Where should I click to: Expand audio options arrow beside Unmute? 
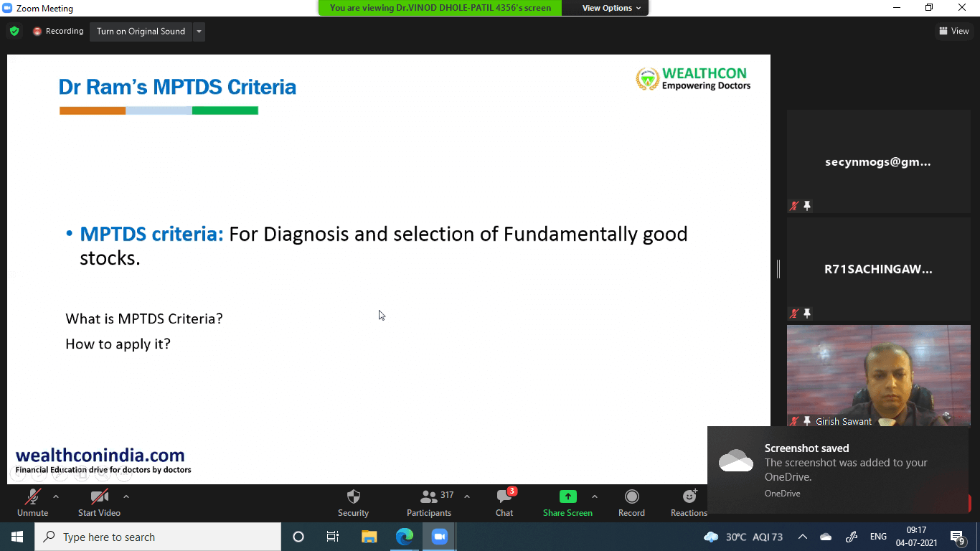tap(56, 496)
